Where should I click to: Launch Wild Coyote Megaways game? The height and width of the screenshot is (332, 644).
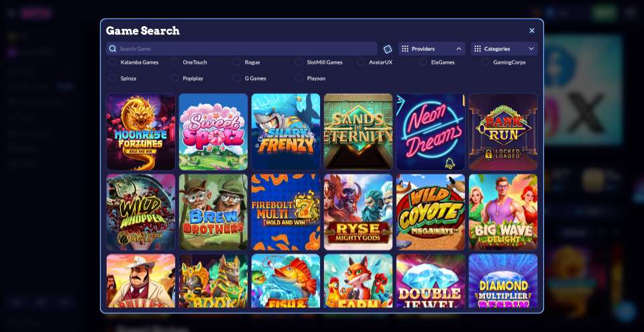click(x=431, y=212)
